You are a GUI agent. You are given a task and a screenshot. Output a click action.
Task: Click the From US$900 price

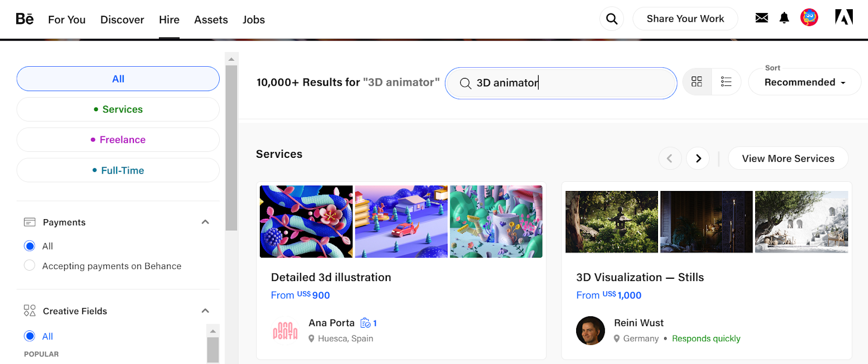301,295
